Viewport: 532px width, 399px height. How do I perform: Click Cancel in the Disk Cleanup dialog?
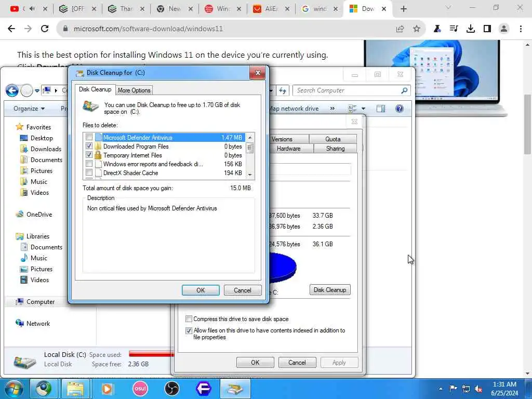243,290
